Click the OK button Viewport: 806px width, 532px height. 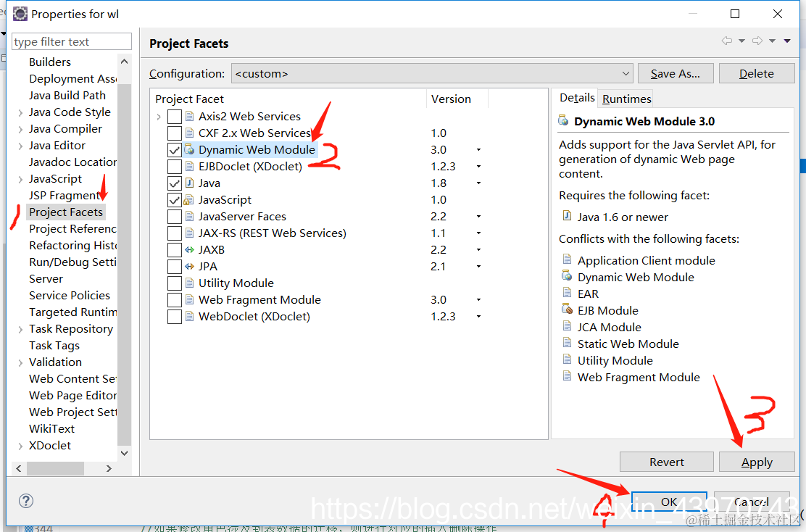pyautogui.click(x=669, y=502)
